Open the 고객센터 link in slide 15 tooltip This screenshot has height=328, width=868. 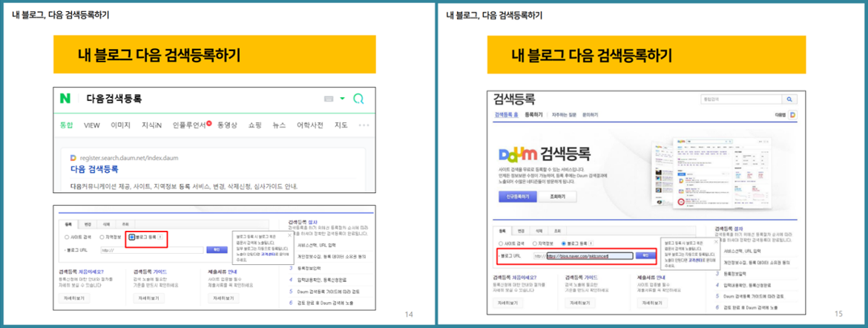[697, 259]
